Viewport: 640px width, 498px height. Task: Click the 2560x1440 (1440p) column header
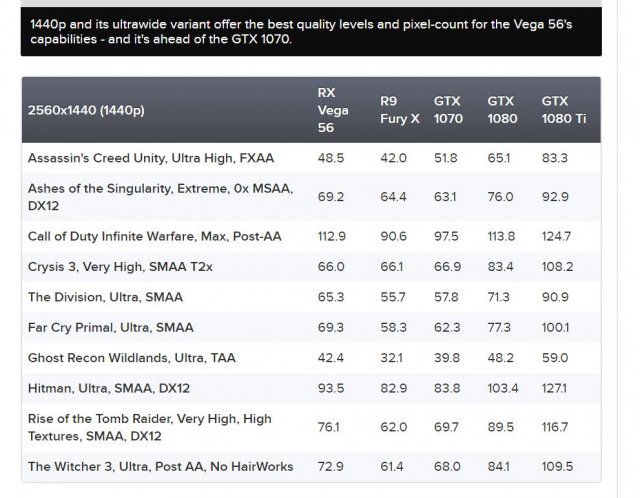point(86,110)
